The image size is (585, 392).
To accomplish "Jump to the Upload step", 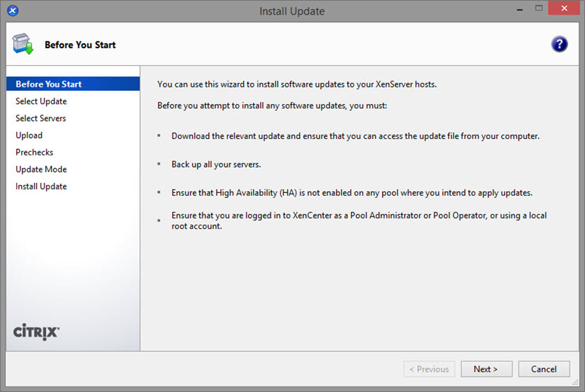I will (29, 135).
